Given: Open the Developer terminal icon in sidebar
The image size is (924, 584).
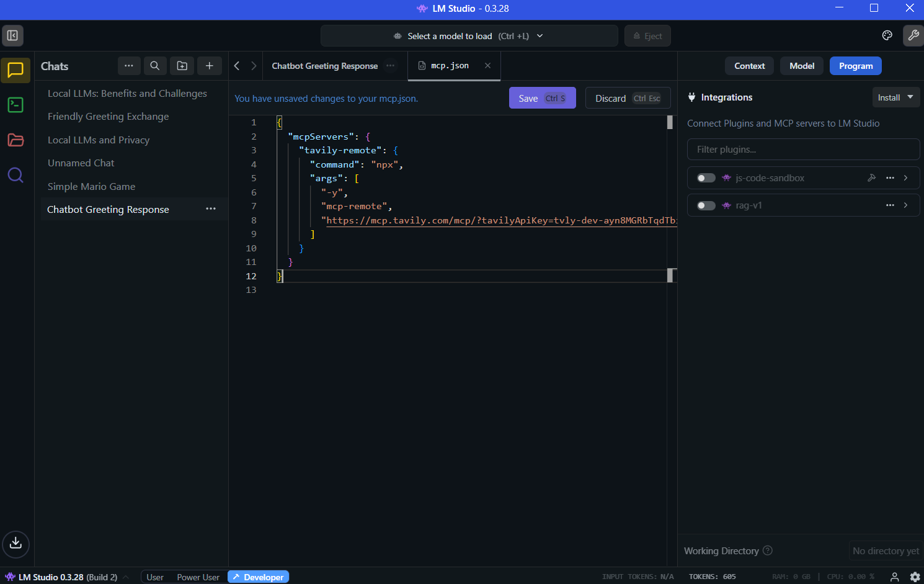Looking at the screenshot, I should tap(16, 105).
